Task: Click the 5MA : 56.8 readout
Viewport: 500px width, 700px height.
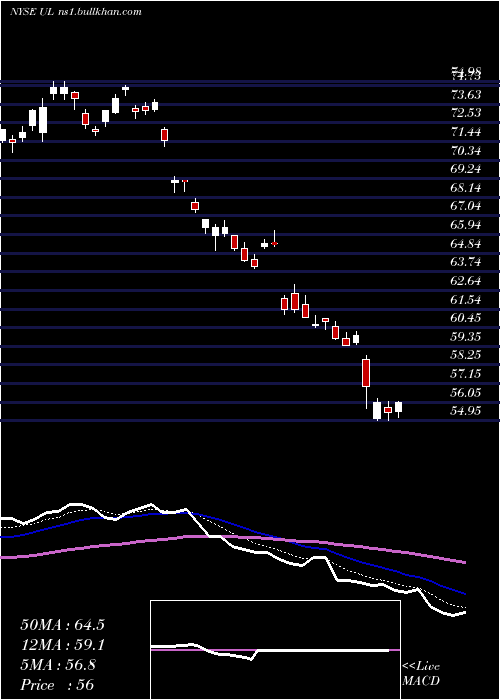Action: click(58, 665)
